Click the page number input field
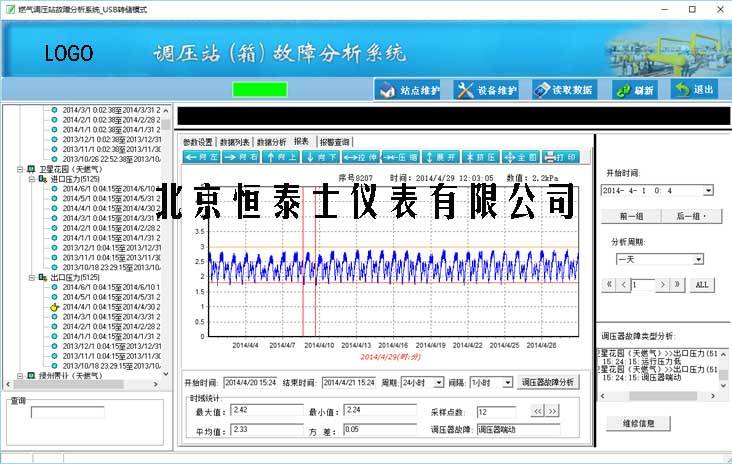Viewport: 732px width, 464px height. (642, 284)
